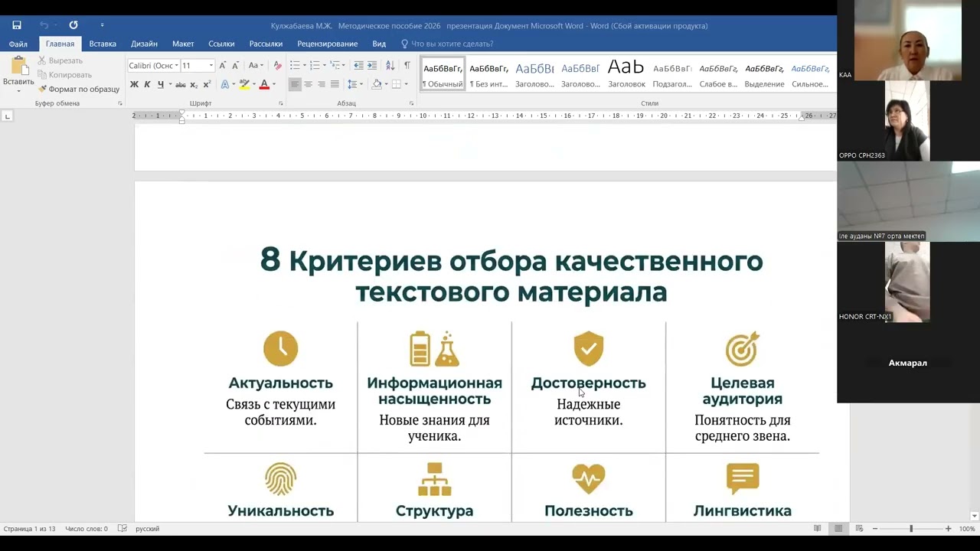Toggle Bold (Ж) formatting
The width and height of the screenshot is (980, 551).
[134, 84]
